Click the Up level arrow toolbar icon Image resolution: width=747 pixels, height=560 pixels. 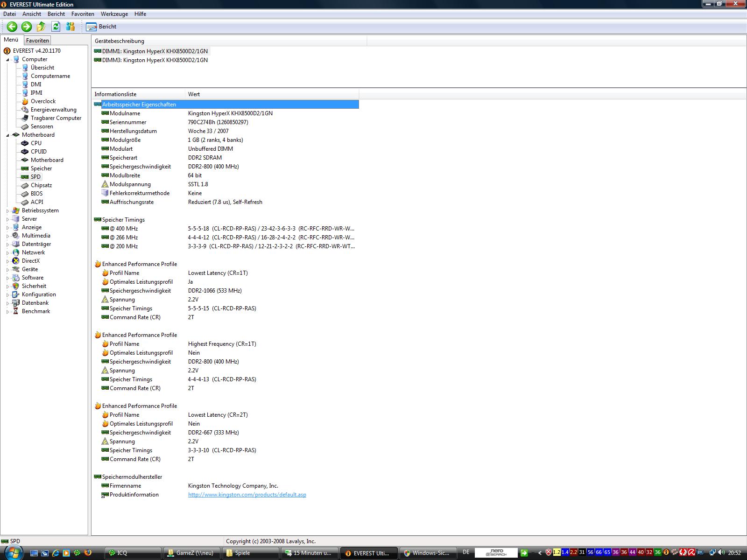[x=41, y=27]
